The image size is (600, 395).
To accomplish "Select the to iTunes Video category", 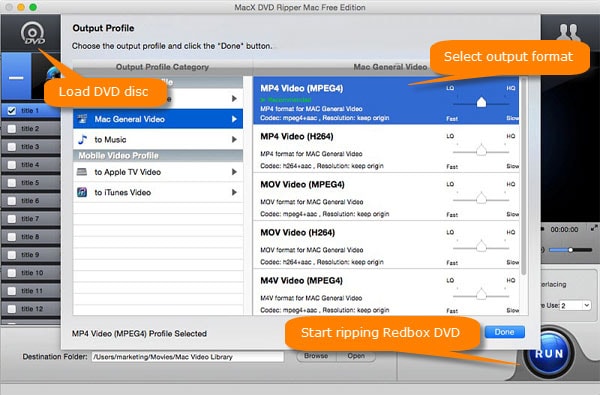I will 158,192.
